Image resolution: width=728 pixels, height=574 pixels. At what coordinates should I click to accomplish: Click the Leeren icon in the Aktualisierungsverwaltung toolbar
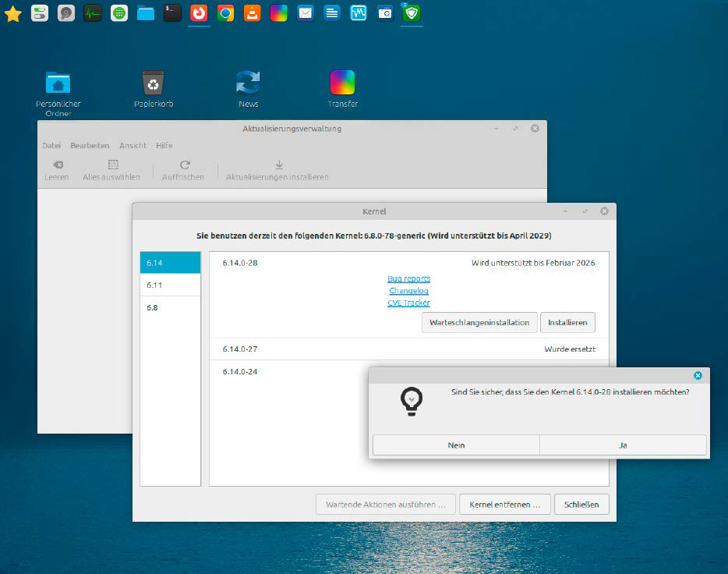55,169
